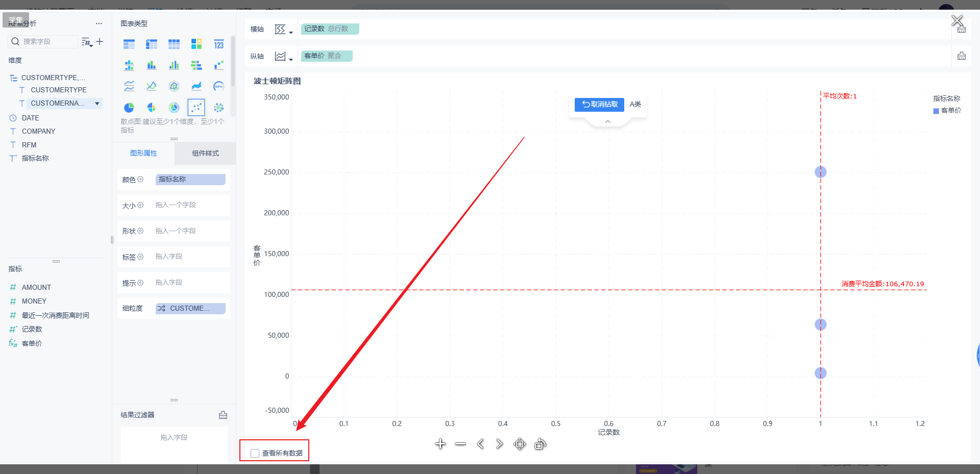The height and width of the screenshot is (474, 980).
Task: Select the detail table chart type
Action: (x=174, y=44)
